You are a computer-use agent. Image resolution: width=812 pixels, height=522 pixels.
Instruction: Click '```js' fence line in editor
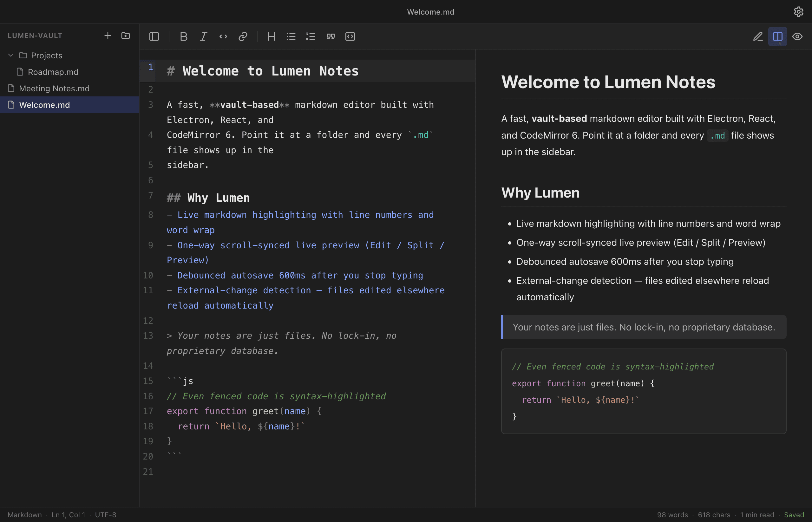(x=180, y=381)
